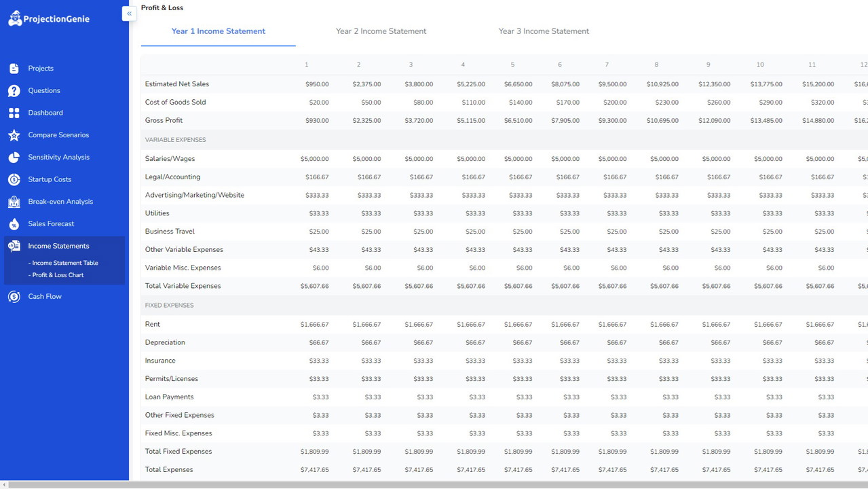Open Compare Scenarios from sidebar
868x489 pixels.
(58, 135)
